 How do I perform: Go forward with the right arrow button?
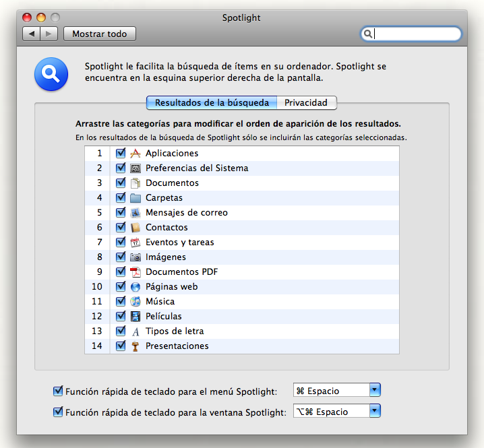click(49, 34)
